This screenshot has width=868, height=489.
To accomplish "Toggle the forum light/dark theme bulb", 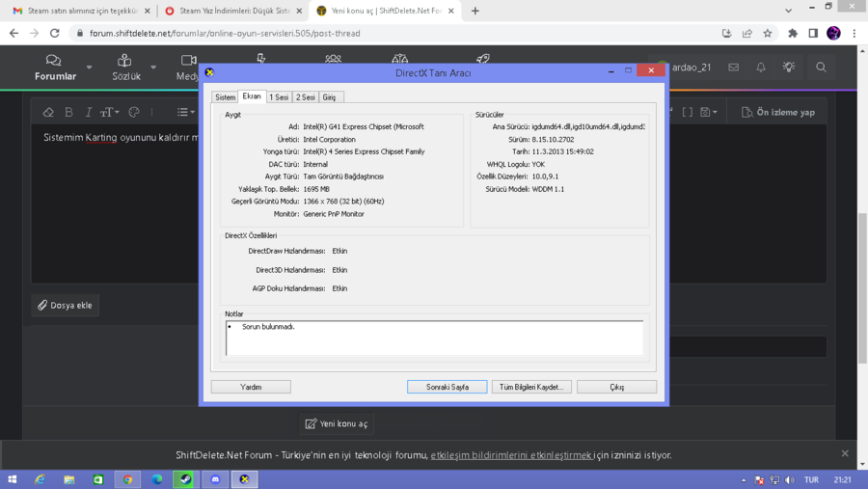I will pos(789,68).
